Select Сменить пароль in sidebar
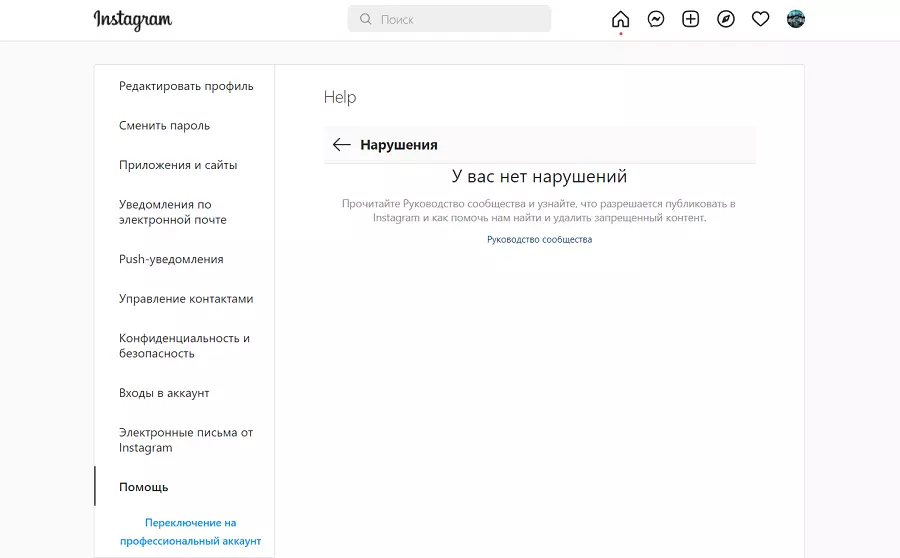The height and width of the screenshot is (558, 900). pyautogui.click(x=164, y=126)
